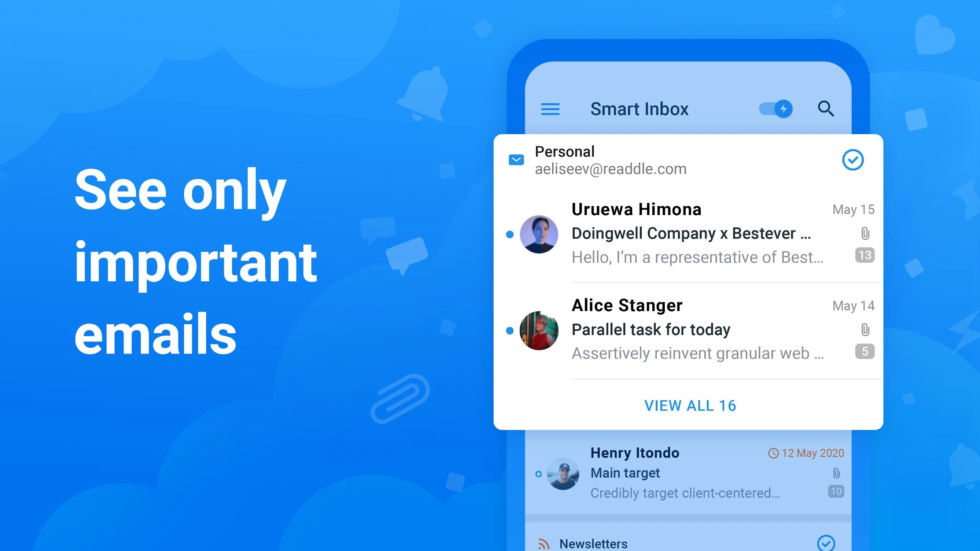Click the attachment paperclip icon on Alice email
This screenshot has width=980, height=551.
point(865,330)
